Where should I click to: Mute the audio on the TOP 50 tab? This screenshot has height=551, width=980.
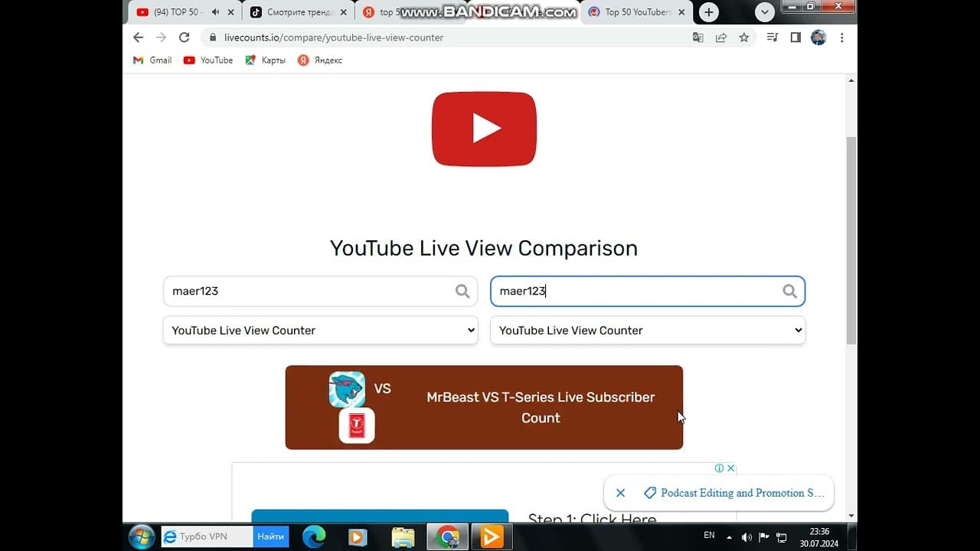click(x=215, y=12)
